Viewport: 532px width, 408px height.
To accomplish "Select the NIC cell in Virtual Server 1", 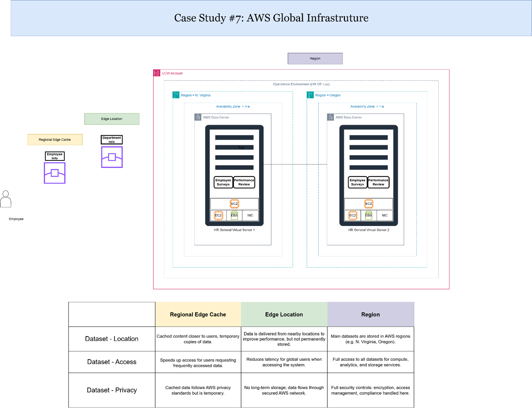I will [250, 215].
